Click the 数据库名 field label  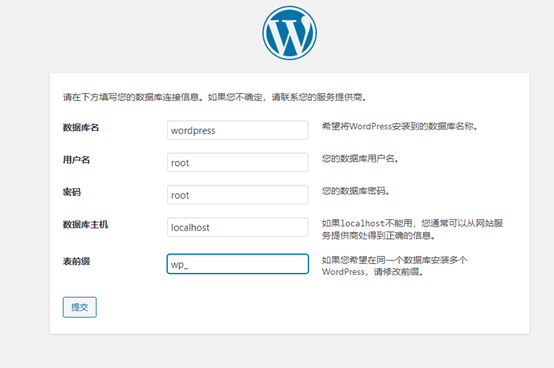[x=81, y=127]
